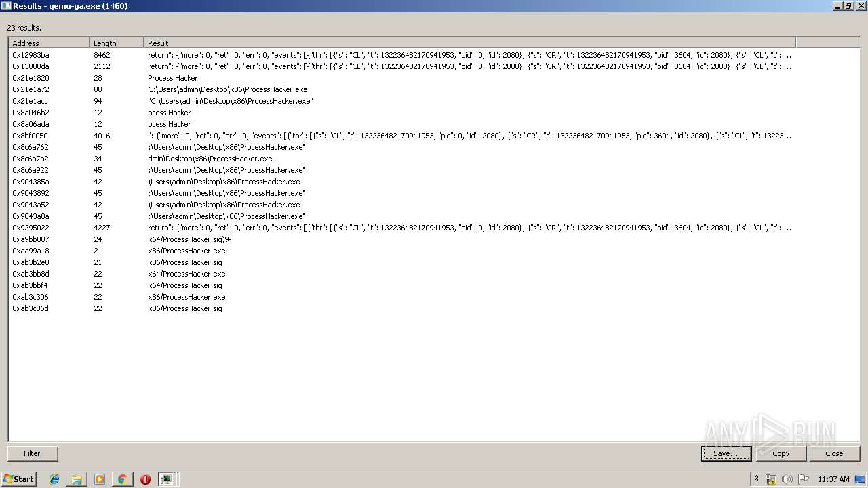This screenshot has height=488, width=868.
Task: Select row with address 0x9043a8a
Action: point(402,216)
